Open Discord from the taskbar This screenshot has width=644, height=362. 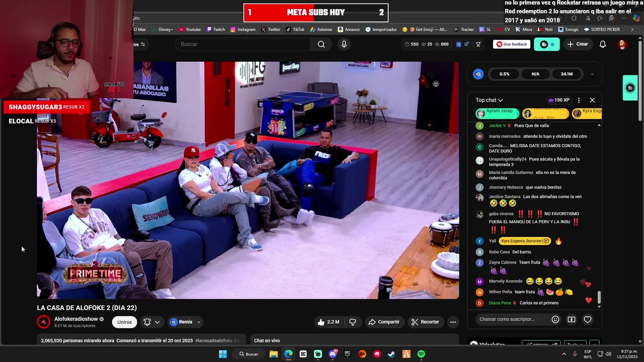(333, 354)
